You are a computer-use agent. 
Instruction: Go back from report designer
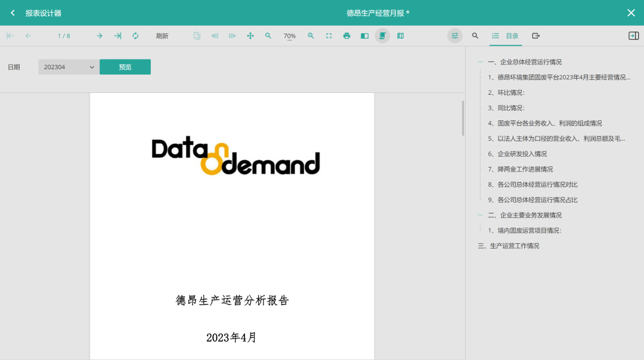coord(13,13)
